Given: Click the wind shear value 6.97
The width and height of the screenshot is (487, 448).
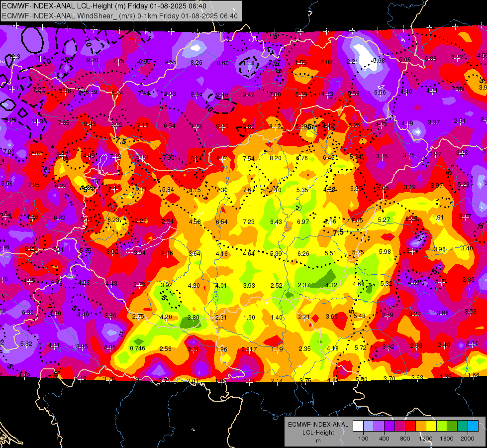Looking at the screenshot, I should 303,222.
